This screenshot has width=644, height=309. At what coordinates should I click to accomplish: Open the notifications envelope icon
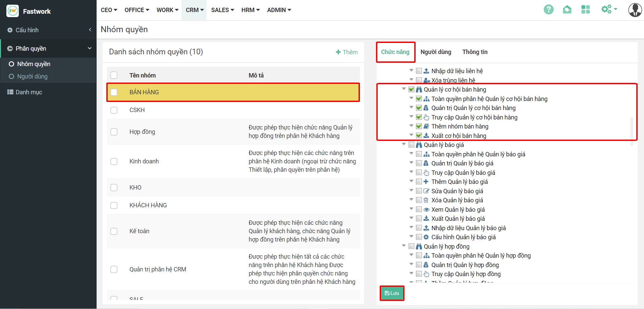(x=567, y=10)
